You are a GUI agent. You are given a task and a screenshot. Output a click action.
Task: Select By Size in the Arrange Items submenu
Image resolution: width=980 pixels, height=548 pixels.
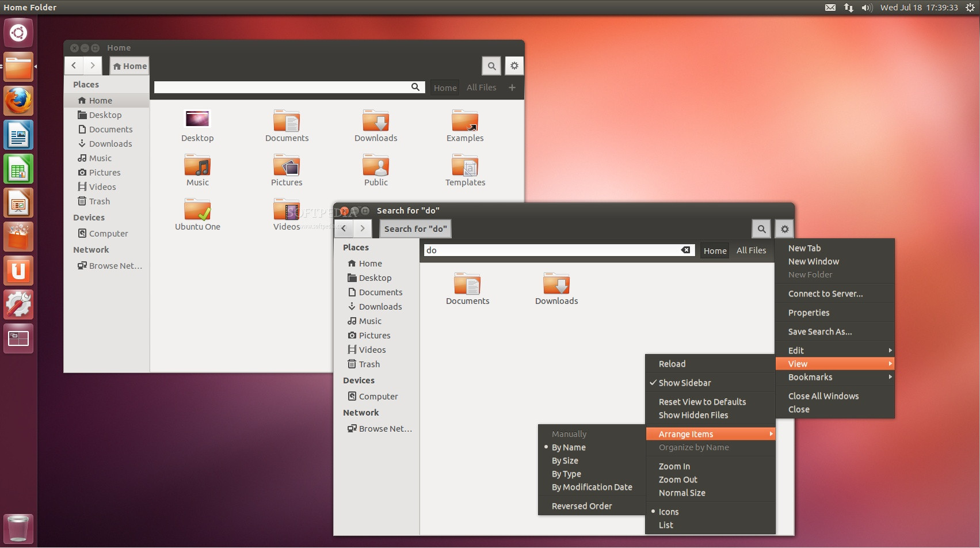point(565,461)
